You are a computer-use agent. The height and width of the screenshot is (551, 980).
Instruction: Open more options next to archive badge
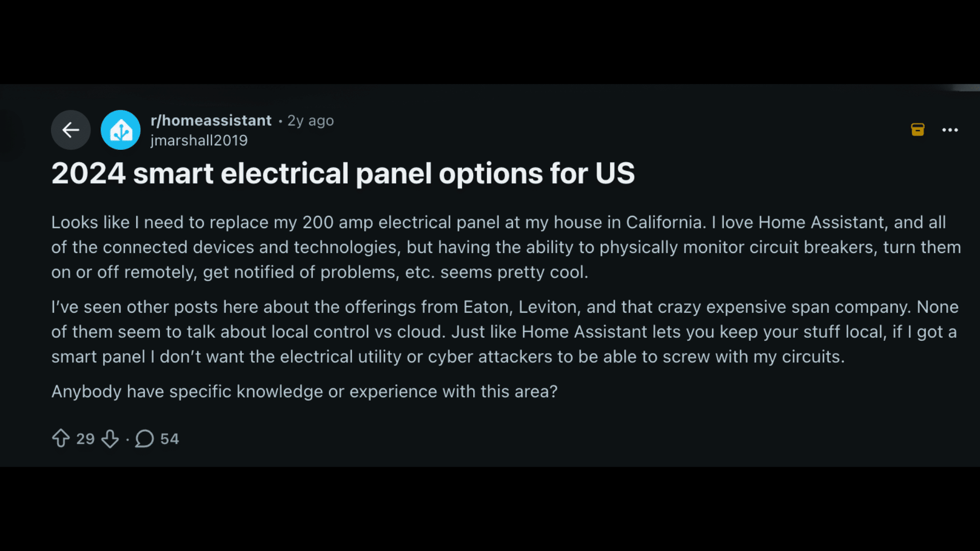(950, 130)
